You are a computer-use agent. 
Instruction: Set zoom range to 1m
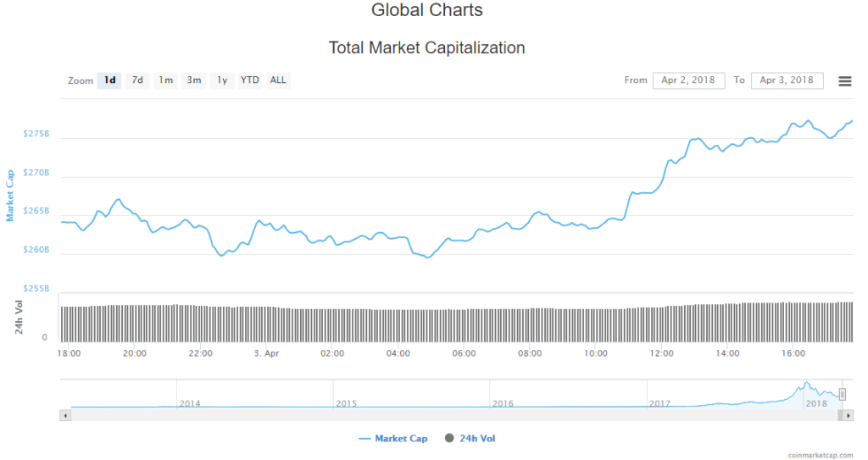coord(165,80)
